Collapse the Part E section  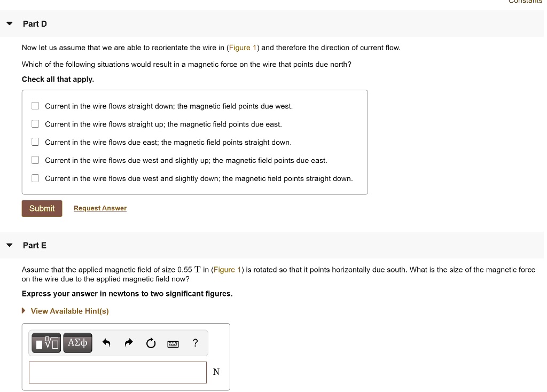9,245
